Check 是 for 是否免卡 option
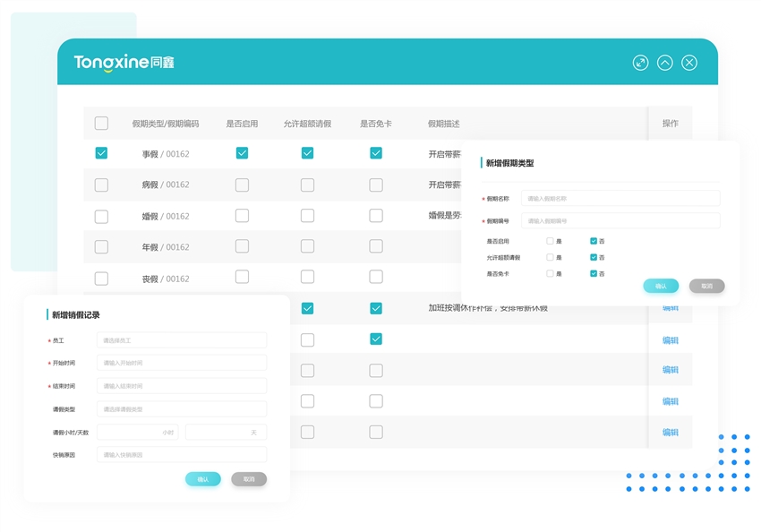761x532 pixels. pyautogui.click(x=550, y=274)
